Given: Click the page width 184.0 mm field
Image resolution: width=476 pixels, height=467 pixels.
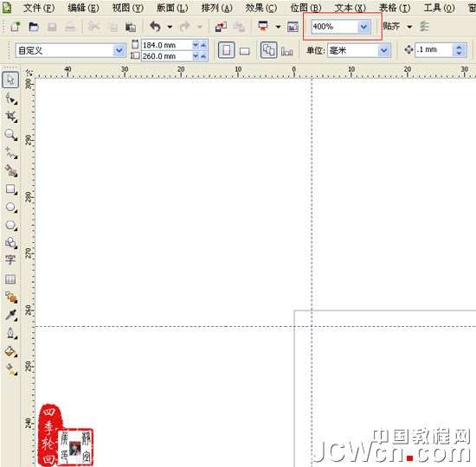Looking at the screenshot, I should click(166, 45).
